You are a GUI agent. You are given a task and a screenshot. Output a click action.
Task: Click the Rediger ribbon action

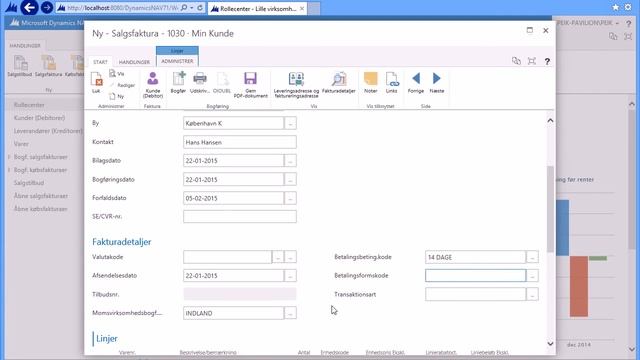coord(122,85)
